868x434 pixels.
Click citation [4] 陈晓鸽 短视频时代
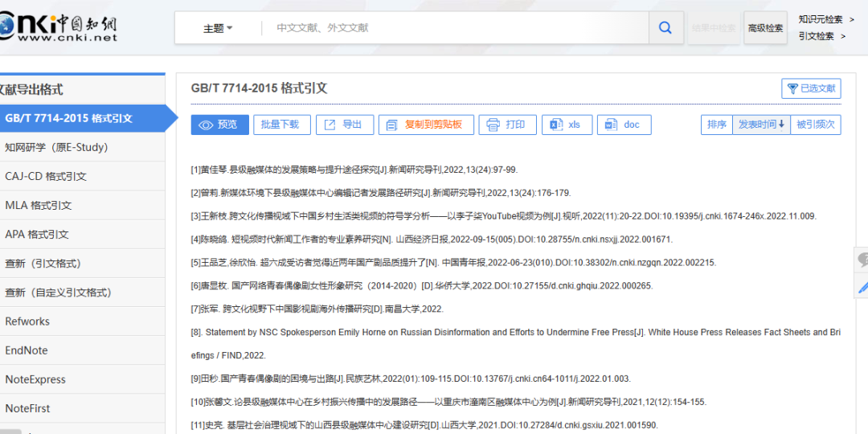tap(432, 240)
